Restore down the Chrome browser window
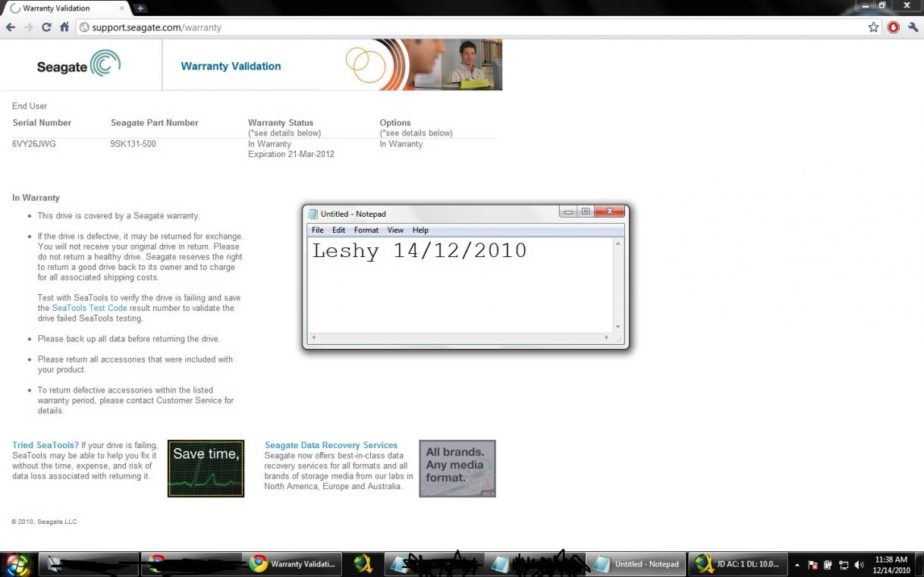 point(882,6)
